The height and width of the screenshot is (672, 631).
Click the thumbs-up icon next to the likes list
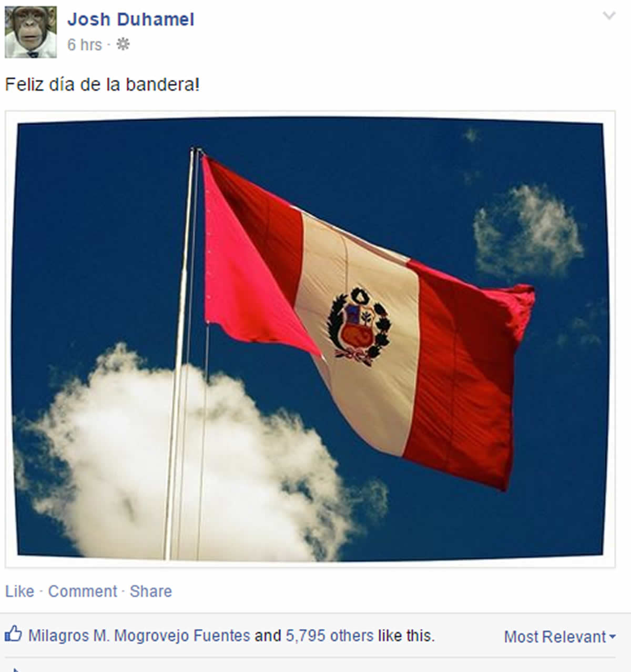pyautogui.click(x=13, y=634)
